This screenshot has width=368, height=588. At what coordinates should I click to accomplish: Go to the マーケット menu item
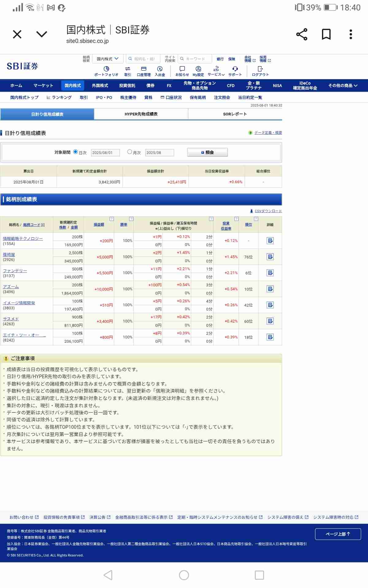pos(43,86)
